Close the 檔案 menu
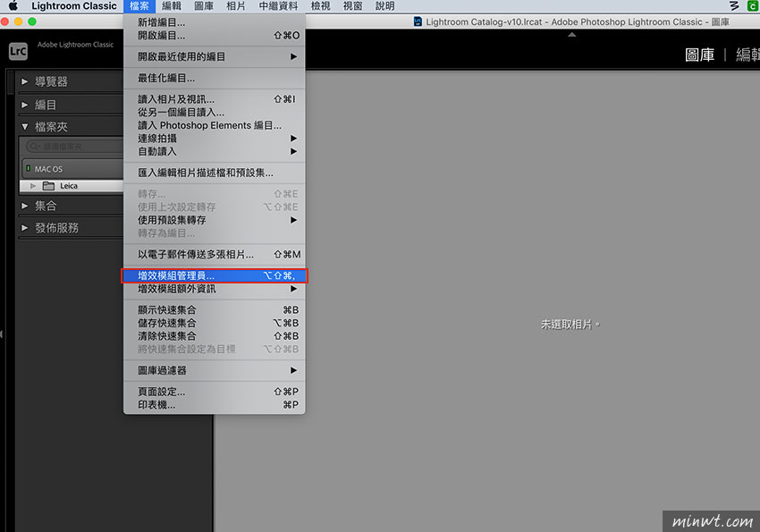The image size is (760, 532). tap(139, 6)
